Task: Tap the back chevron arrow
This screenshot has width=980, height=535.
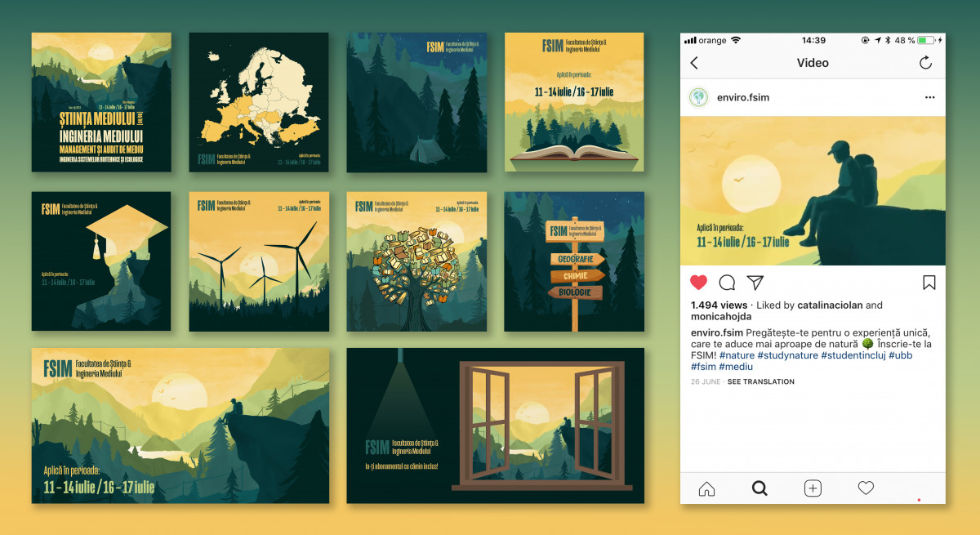Action: [x=694, y=63]
